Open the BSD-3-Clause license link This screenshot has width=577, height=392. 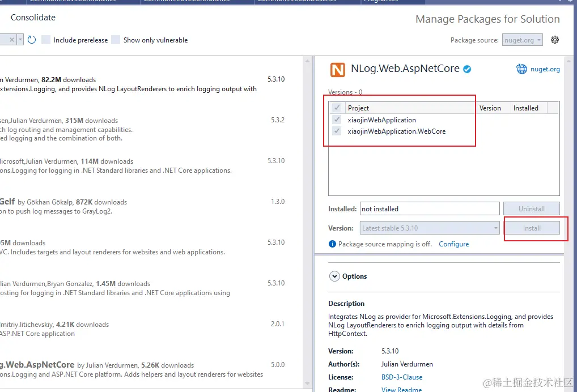402,377
